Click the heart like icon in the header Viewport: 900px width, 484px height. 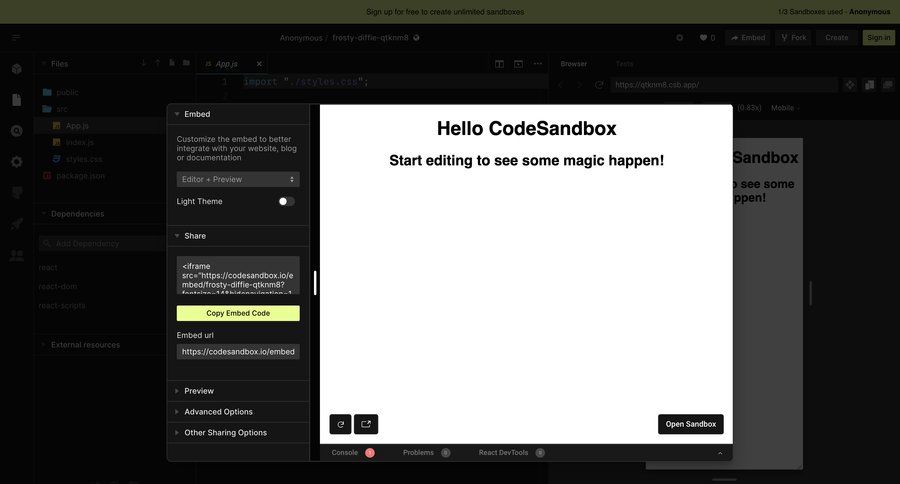click(x=703, y=38)
